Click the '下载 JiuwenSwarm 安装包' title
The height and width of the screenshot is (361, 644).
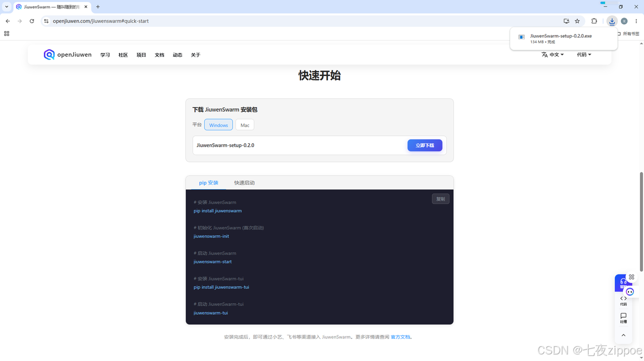pyautogui.click(x=225, y=110)
